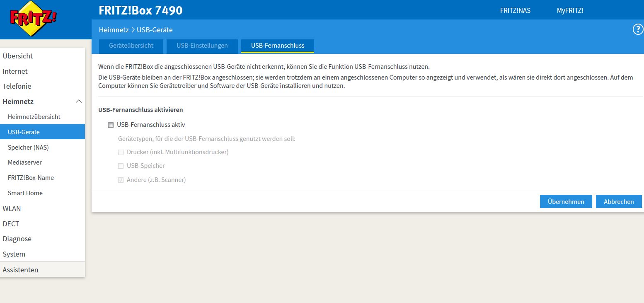Image resolution: width=644 pixels, height=303 pixels.
Task: Click the USB-Fernanschluss aktivieren heading
Action: (x=140, y=110)
